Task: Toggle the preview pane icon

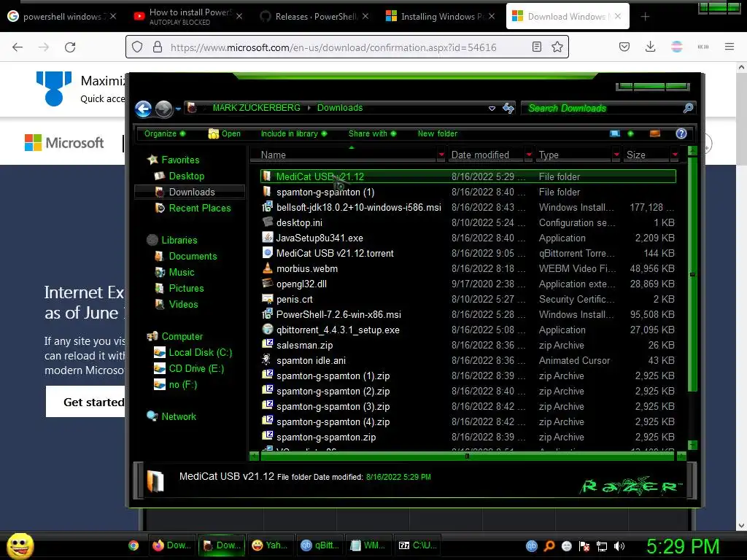Action: point(655,134)
